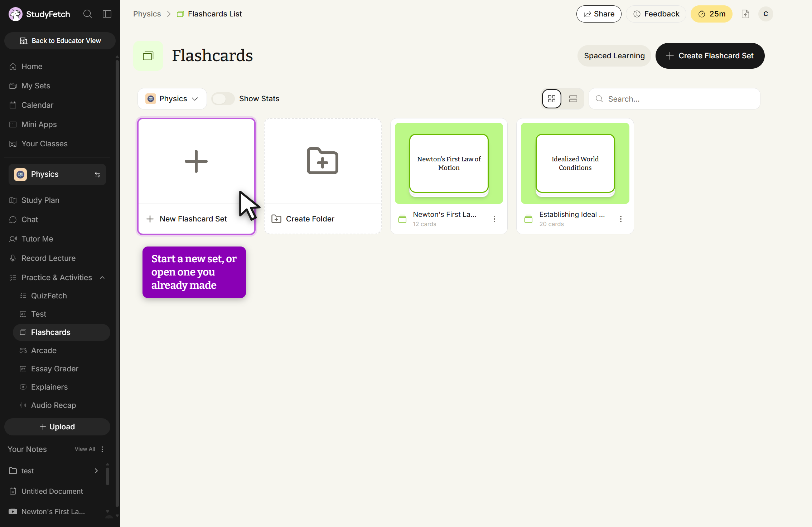The image size is (812, 527).
Task: Click Back to Educator View button
Action: pos(60,41)
